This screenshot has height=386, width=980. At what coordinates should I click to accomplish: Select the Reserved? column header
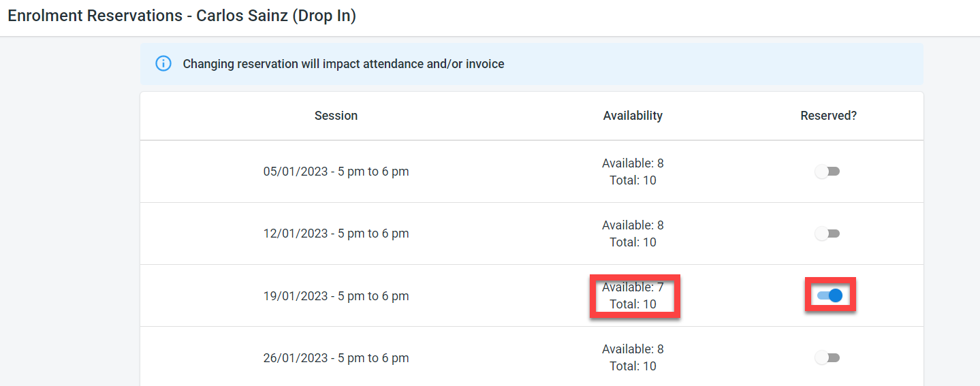coord(828,116)
